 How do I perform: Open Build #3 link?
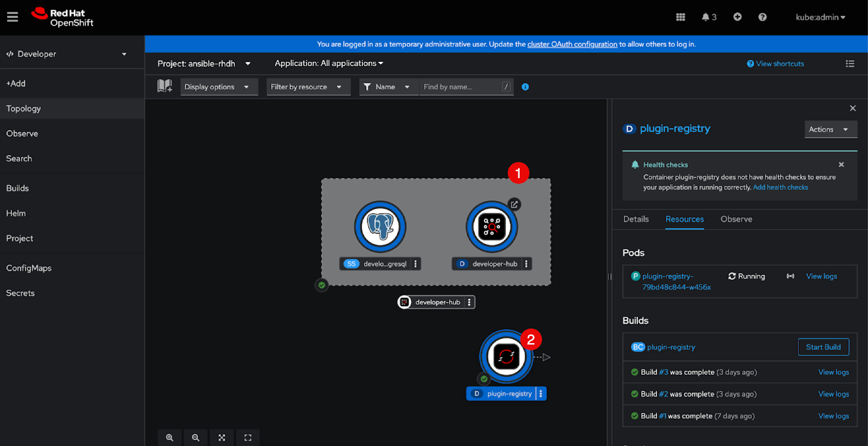point(663,372)
